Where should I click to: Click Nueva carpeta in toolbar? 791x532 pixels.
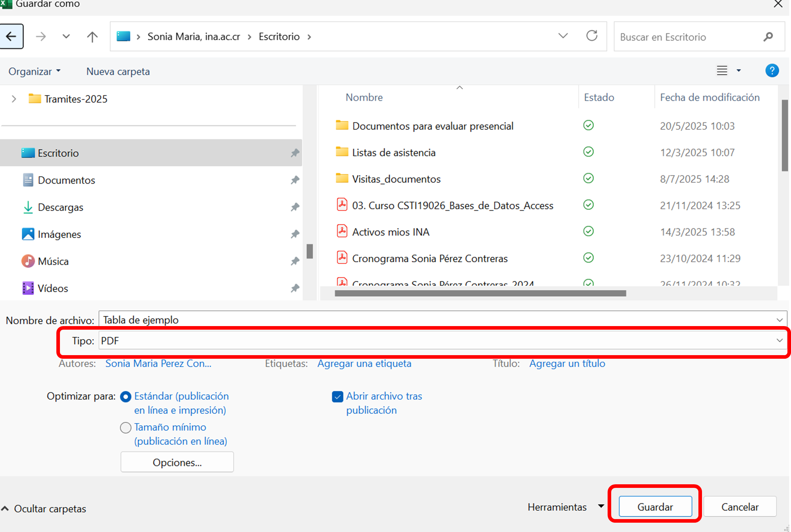118,71
